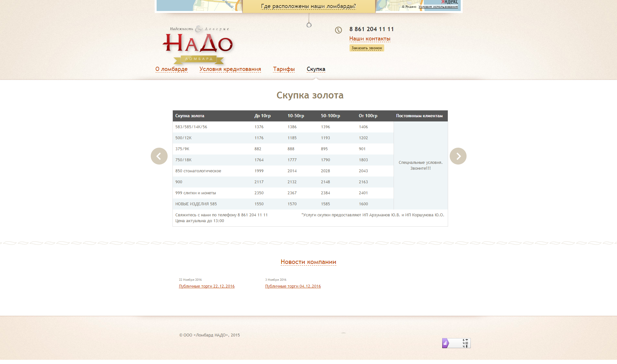Click 'Цена актуальна до 13:00' note

click(200, 221)
